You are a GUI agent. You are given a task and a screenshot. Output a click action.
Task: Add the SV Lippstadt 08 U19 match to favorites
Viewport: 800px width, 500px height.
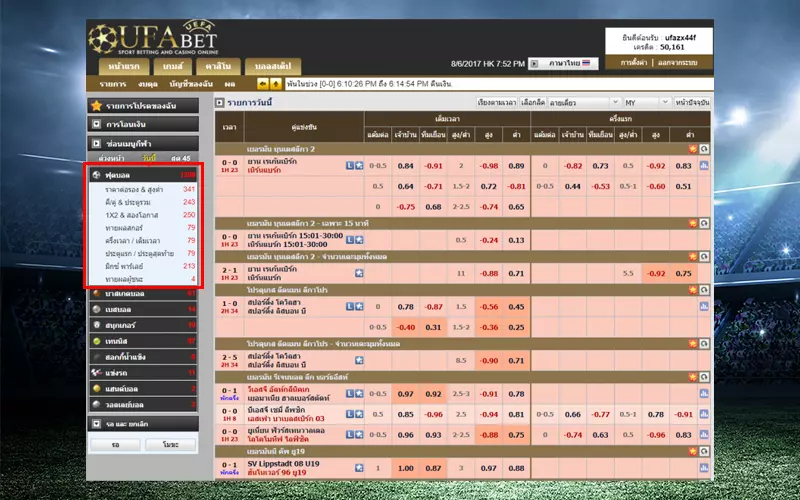tap(359, 468)
